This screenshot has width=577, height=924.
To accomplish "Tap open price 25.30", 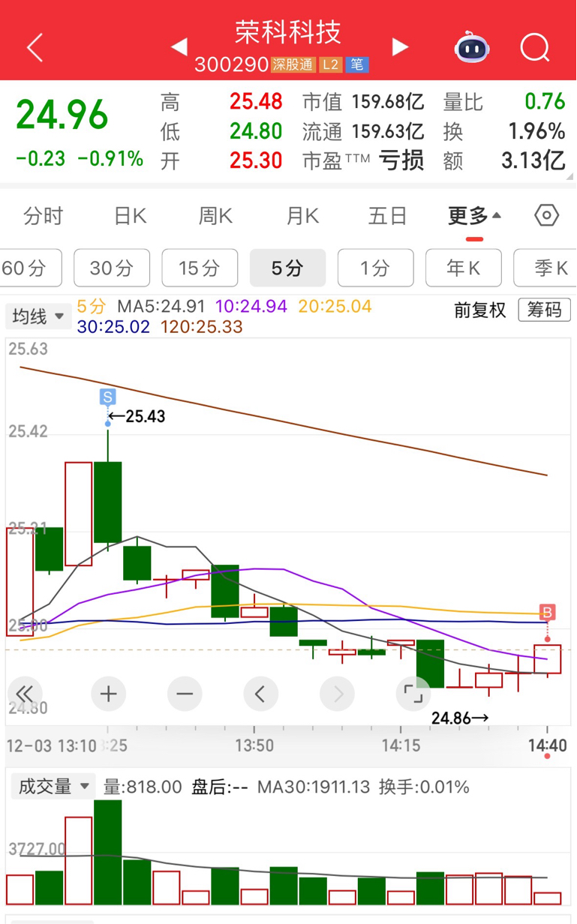I will (256, 160).
